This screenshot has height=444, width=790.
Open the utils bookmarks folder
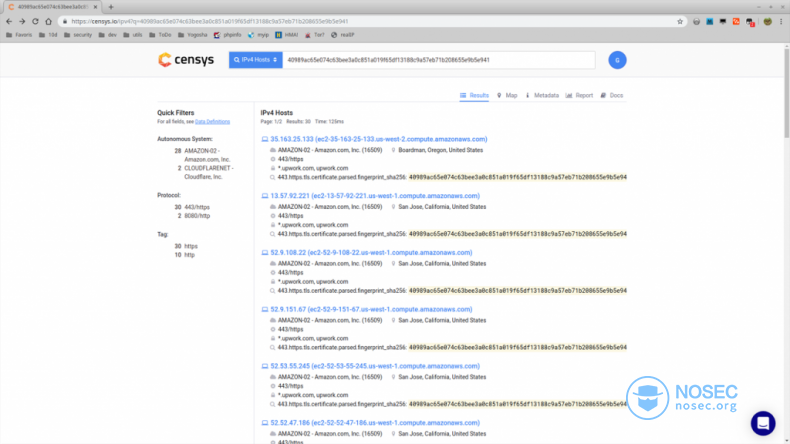133,35
